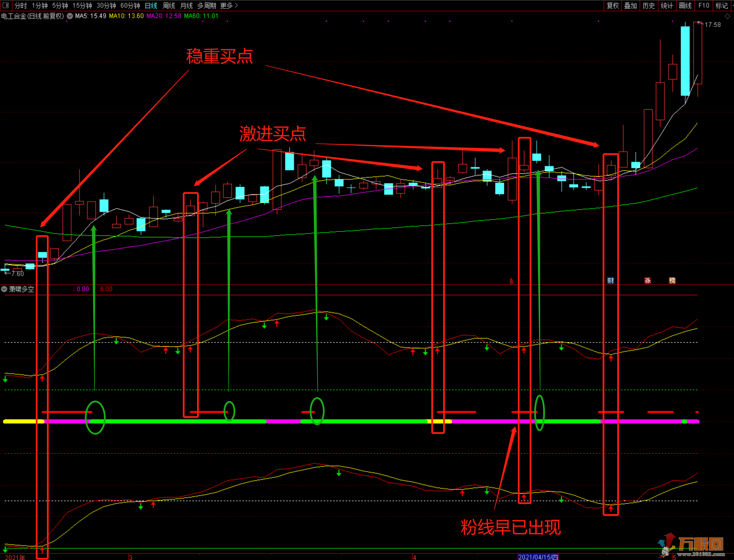Click the 电工合金(日线.前复权) title text
The width and height of the screenshot is (734, 560).
(33, 16)
